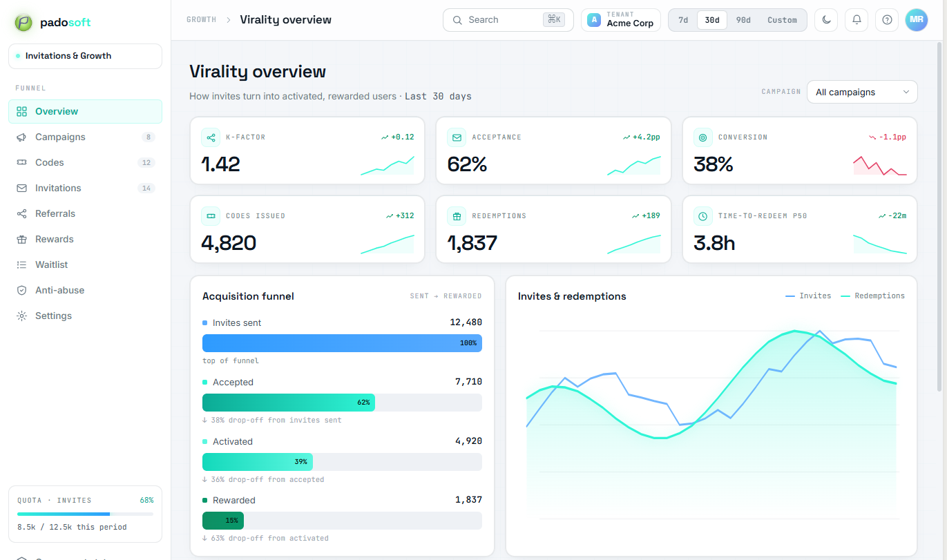This screenshot has height=560, width=947.
Task: Open the Anti-abuse page
Action: click(x=85, y=290)
